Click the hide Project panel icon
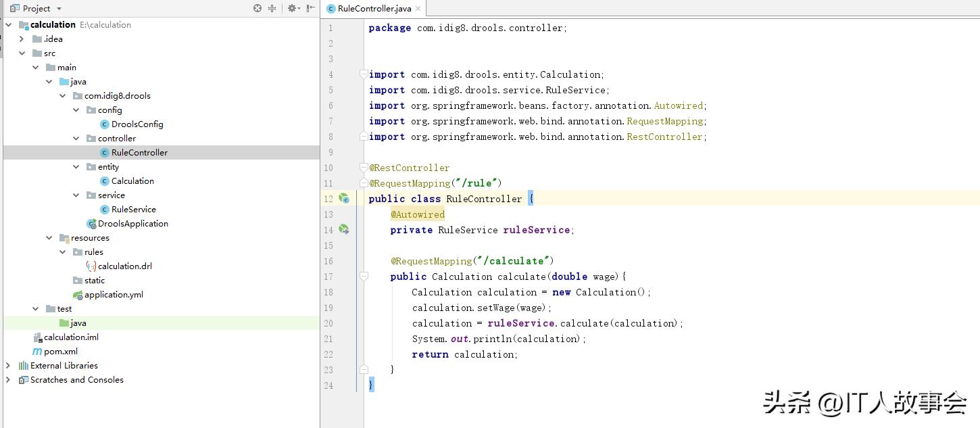Image resolution: width=980 pixels, height=428 pixels. [x=310, y=8]
